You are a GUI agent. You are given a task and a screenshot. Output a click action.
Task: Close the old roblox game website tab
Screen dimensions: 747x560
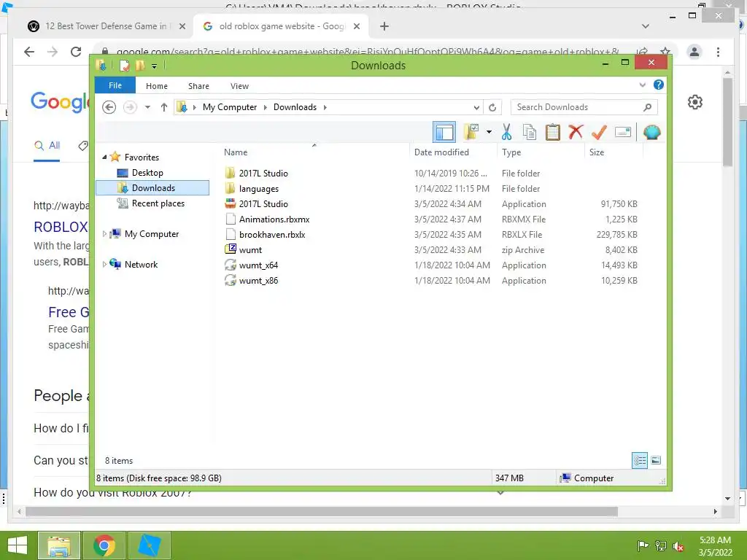[x=356, y=26]
